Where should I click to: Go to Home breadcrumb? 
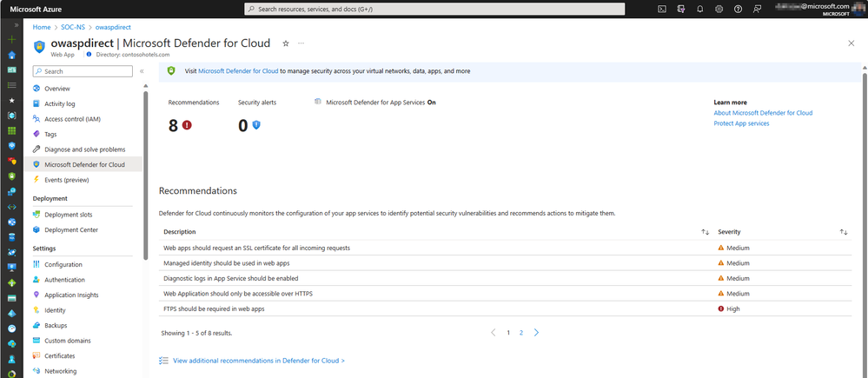42,27
